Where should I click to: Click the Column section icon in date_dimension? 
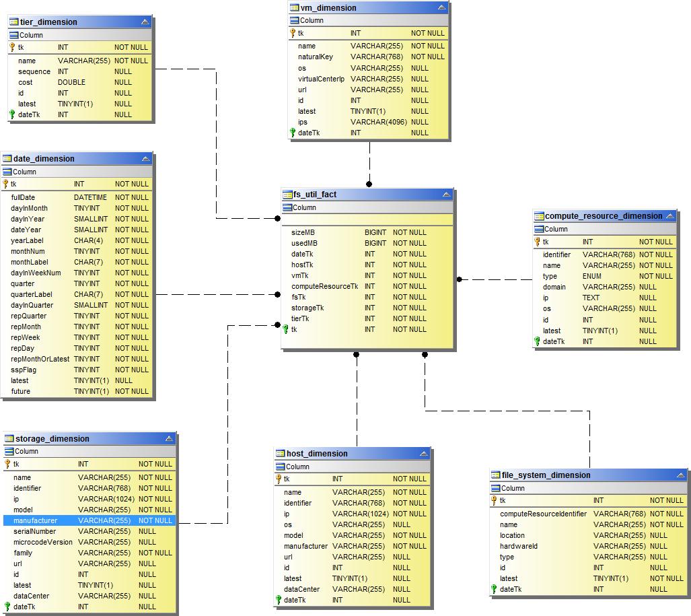click(8, 172)
